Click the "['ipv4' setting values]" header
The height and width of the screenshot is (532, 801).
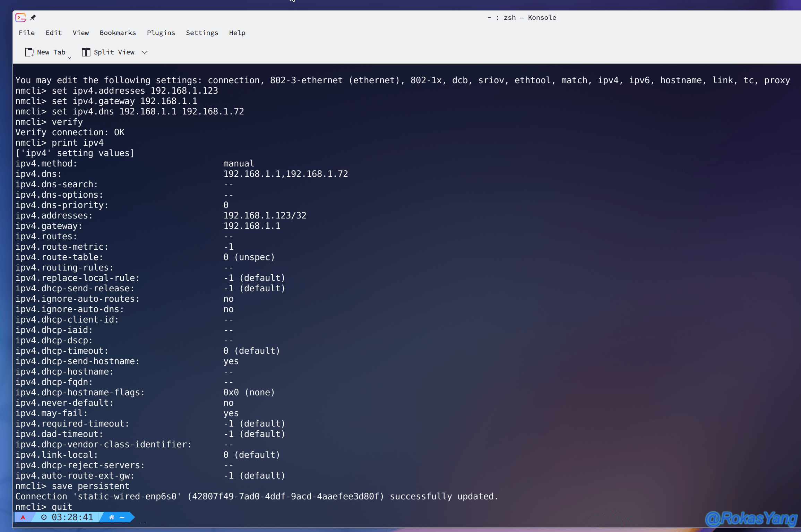pyautogui.click(x=75, y=153)
